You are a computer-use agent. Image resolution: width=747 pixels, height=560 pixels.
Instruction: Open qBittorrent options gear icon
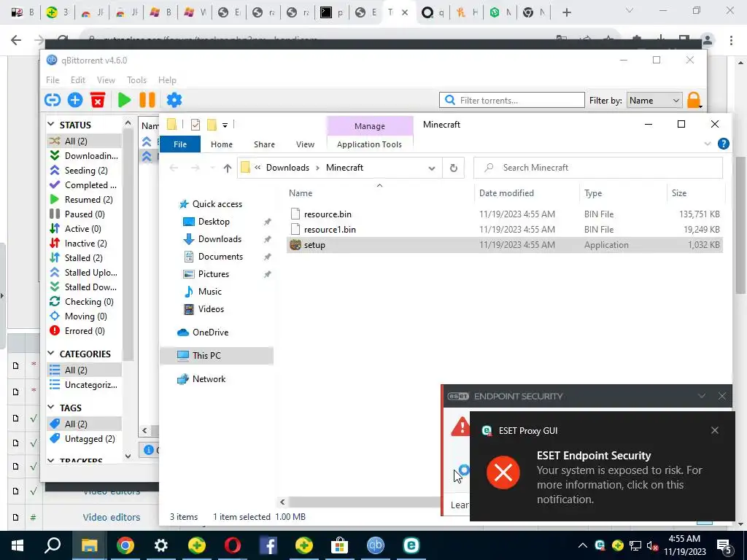(174, 100)
